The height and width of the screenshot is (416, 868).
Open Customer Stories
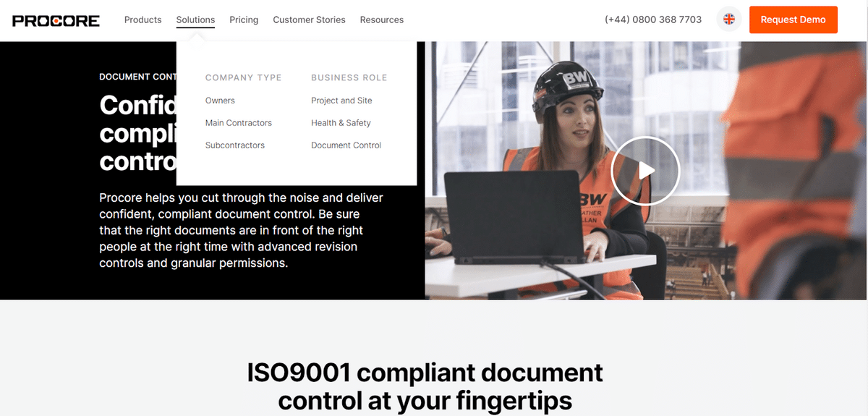coord(309,20)
